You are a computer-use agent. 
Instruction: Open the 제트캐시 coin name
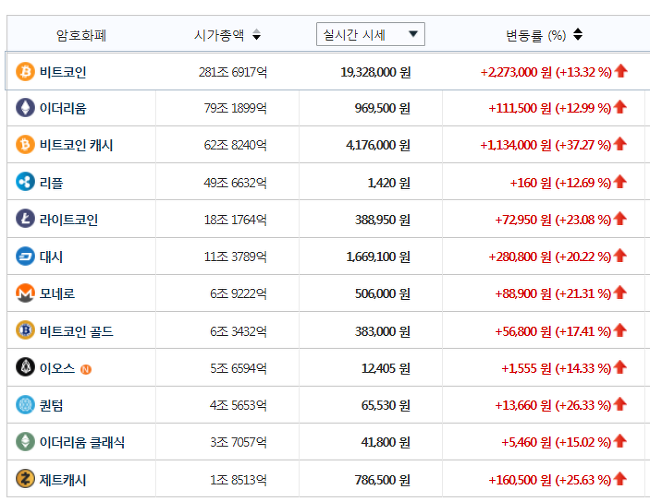coord(63,480)
